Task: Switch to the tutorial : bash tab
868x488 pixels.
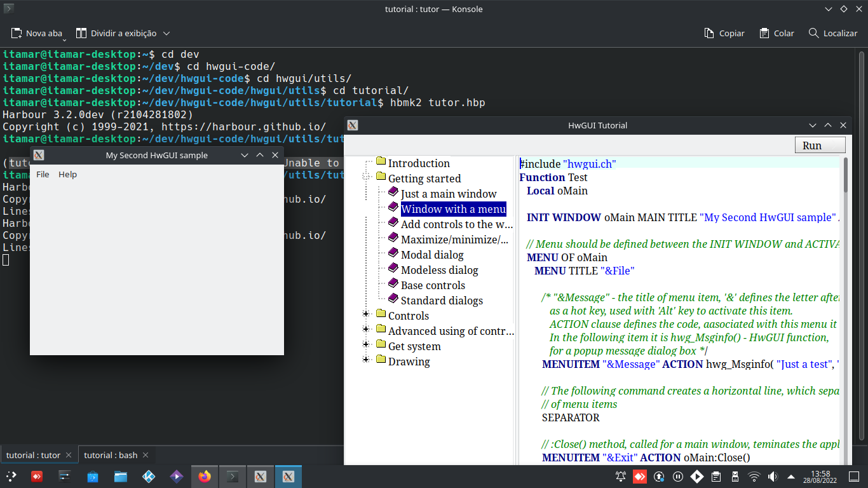Action: point(111,455)
